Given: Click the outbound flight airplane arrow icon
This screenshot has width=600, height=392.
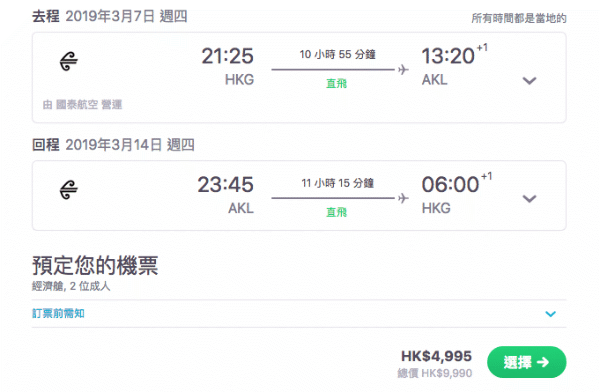Looking at the screenshot, I should pos(403,70).
